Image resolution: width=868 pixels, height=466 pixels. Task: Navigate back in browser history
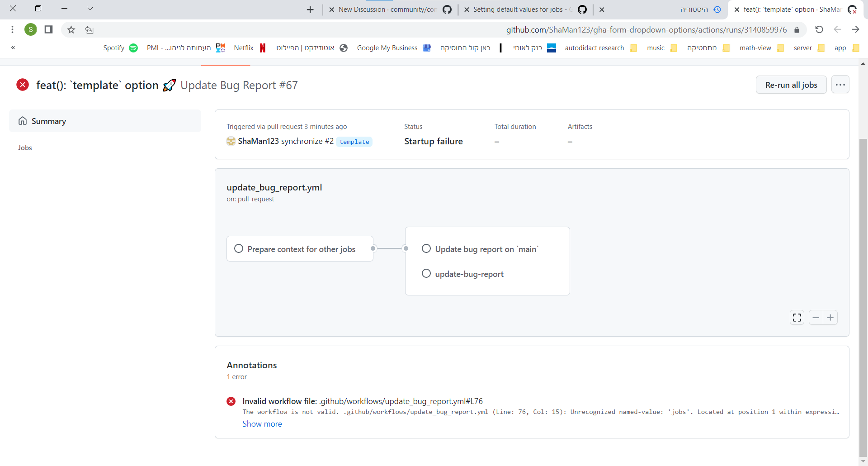click(x=837, y=29)
